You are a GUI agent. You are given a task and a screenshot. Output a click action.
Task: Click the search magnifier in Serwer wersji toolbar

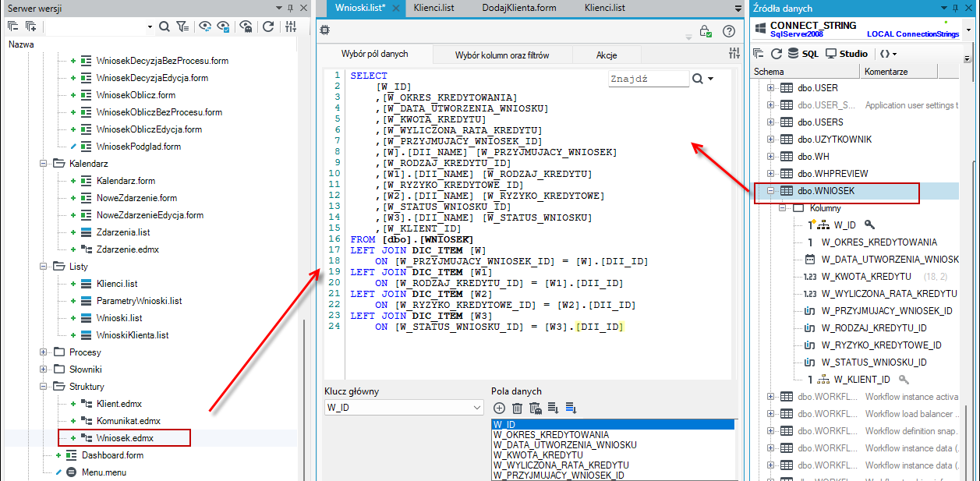pos(165,27)
